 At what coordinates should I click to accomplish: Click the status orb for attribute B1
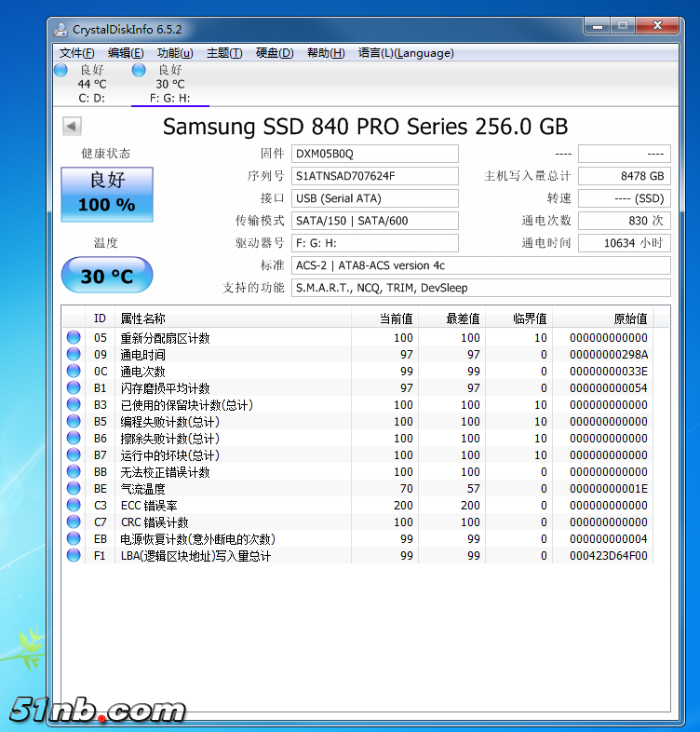tap(74, 388)
